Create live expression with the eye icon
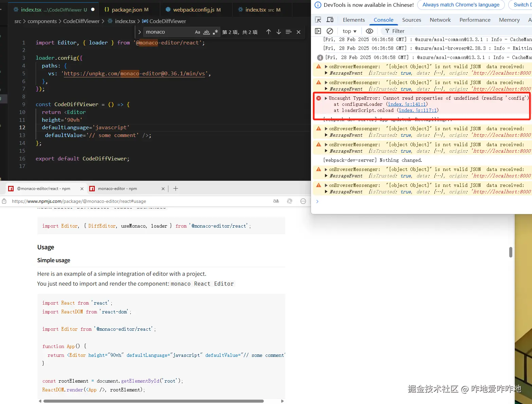 [369, 31]
